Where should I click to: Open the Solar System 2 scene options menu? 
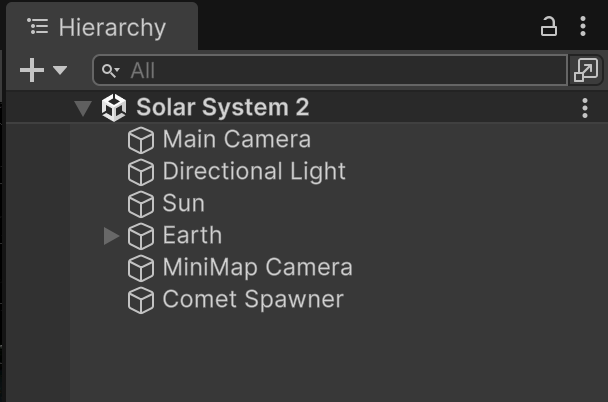pyautogui.click(x=585, y=108)
